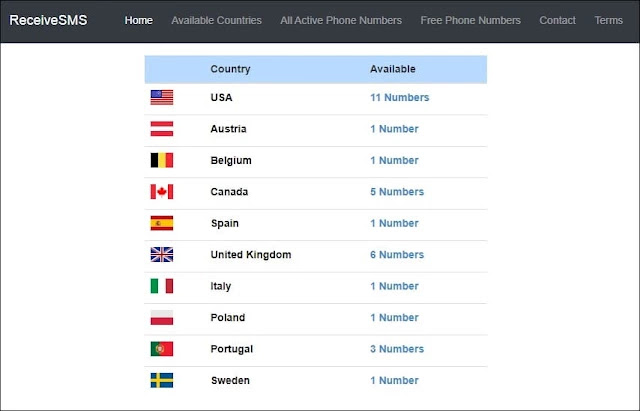640x411 pixels.
Task: Click the Spain flag icon
Action: (162, 223)
